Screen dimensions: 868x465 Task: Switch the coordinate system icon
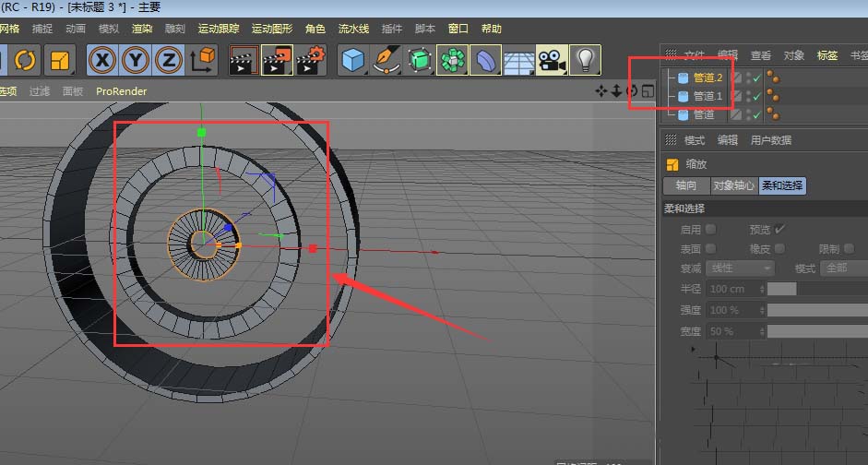pos(202,60)
